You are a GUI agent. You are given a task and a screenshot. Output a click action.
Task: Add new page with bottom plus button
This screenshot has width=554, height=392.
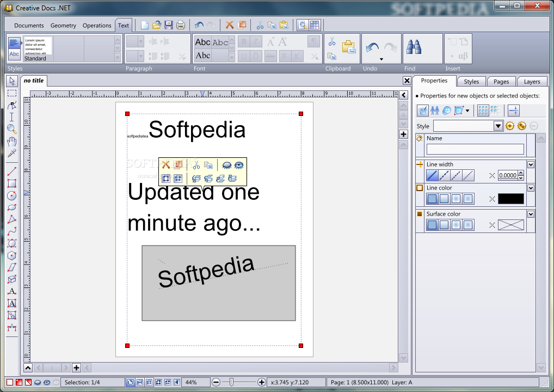pos(76,367)
